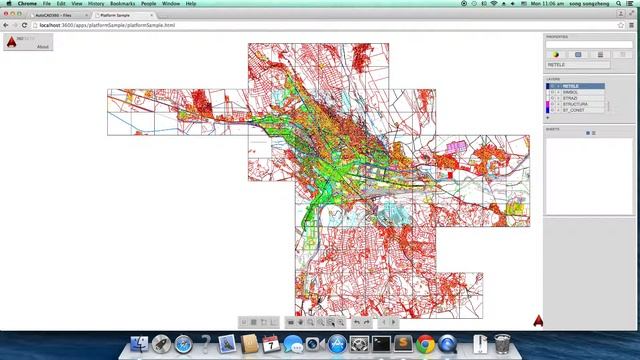Screen dimensions: 640x360
Task: Toggle visibility of the ST_CONST layer
Action: [552, 110]
